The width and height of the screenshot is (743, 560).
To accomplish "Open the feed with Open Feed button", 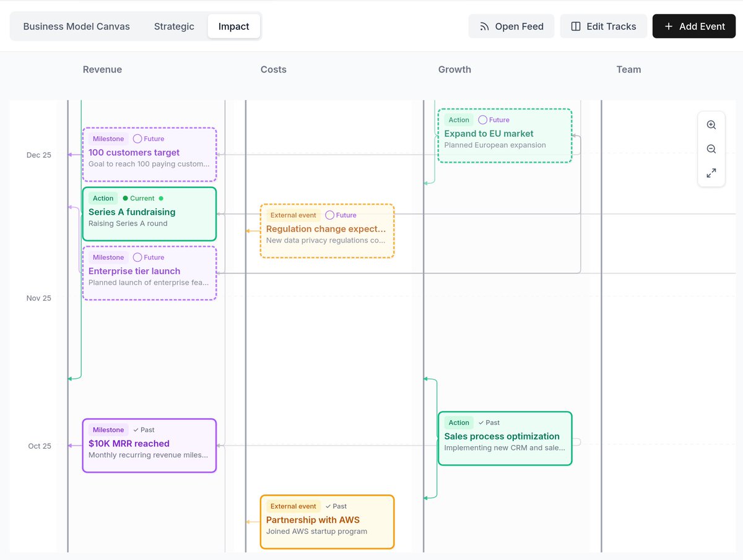I will pos(511,27).
